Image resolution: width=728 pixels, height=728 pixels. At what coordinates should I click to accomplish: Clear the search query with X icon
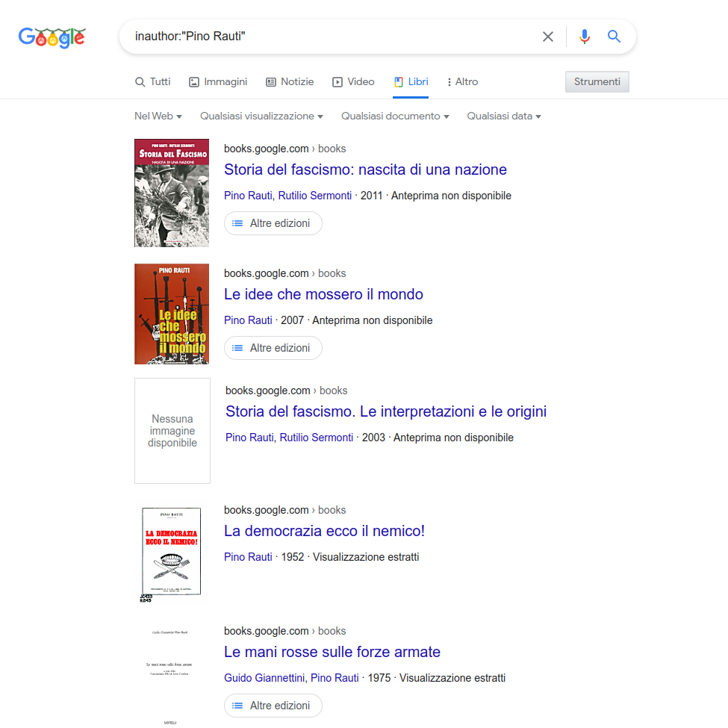(x=548, y=37)
